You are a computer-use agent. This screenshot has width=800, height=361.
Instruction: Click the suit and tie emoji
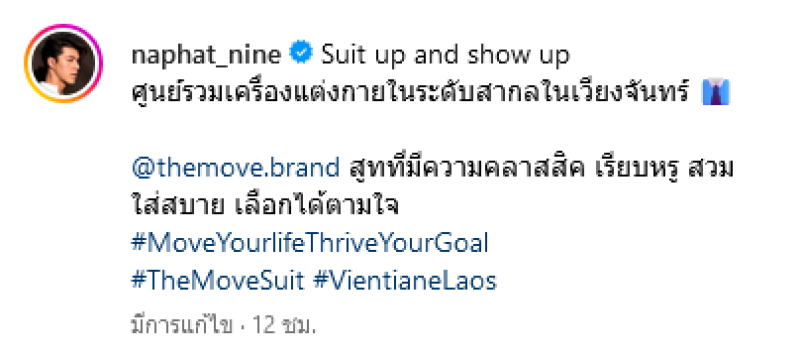click(716, 92)
